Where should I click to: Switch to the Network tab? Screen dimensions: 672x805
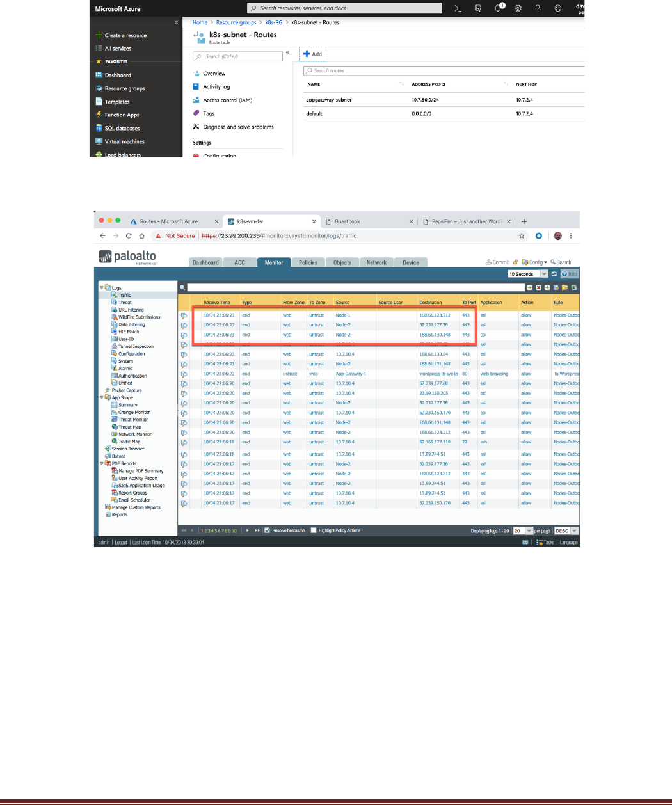pyautogui.click(x=376, y=262)
